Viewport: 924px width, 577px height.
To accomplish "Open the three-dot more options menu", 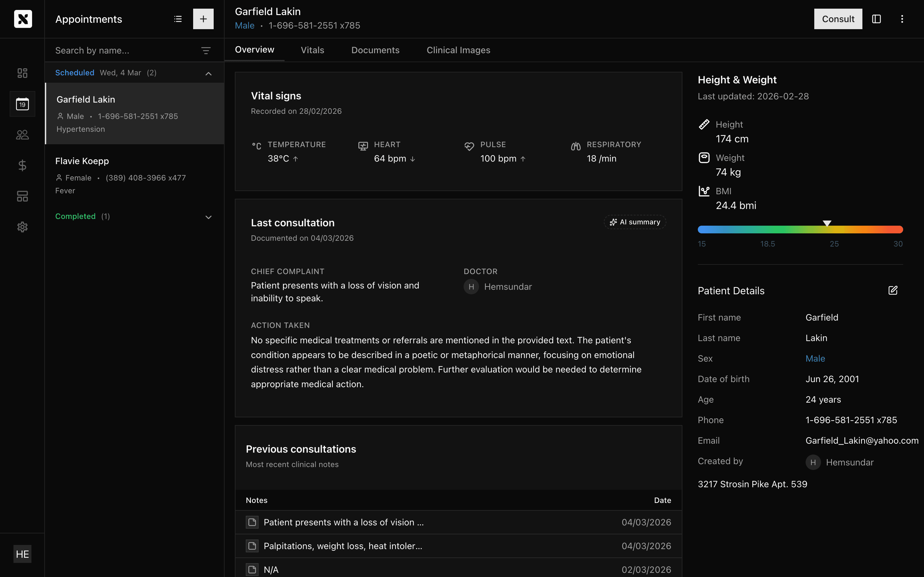I will pos(902,19).
